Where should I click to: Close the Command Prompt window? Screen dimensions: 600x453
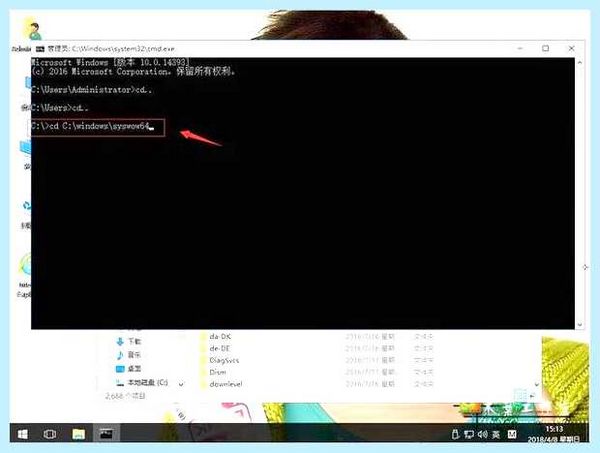(x=571, y=48)
